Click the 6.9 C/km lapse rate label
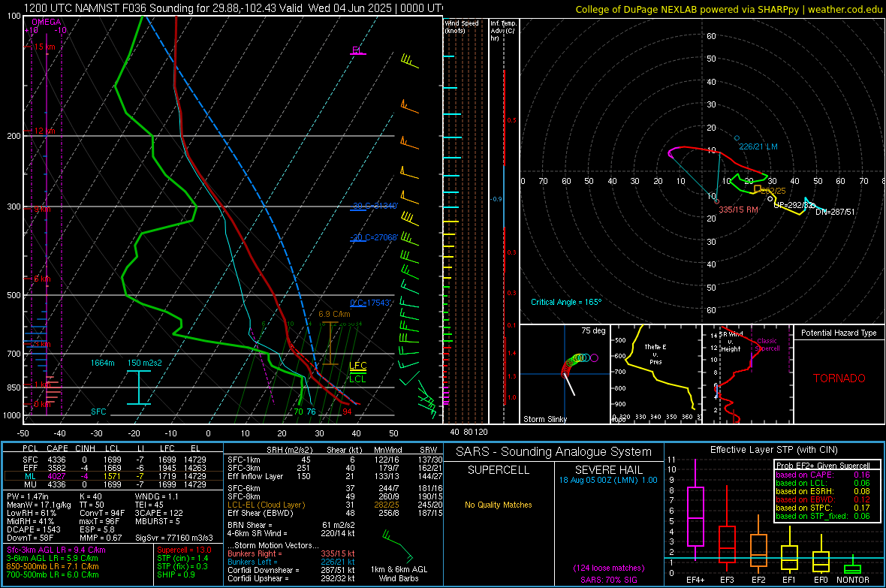This screenshot has width=886, height=588. [334, 314]
